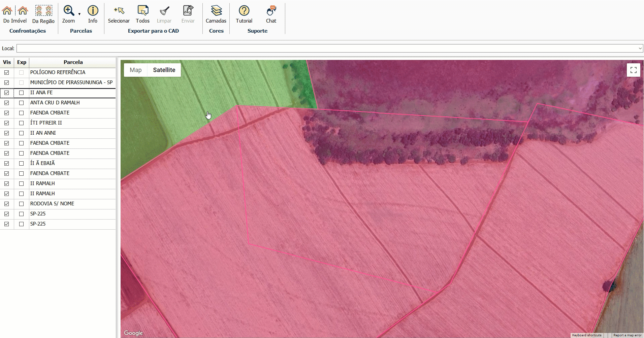Enable export for RODOVIA S/ NOME
Image resolution: width=644 pixels, height=338 pixels.
(x=22, y=204)
